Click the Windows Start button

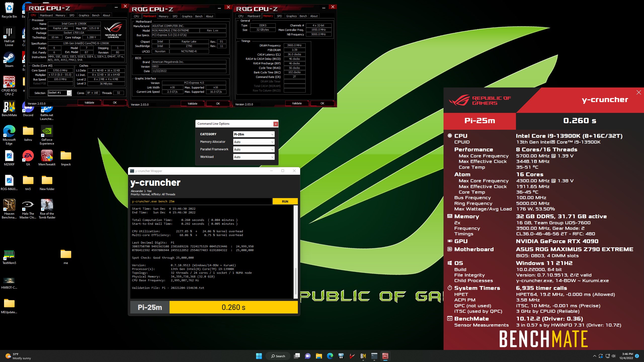coord(259,356)
